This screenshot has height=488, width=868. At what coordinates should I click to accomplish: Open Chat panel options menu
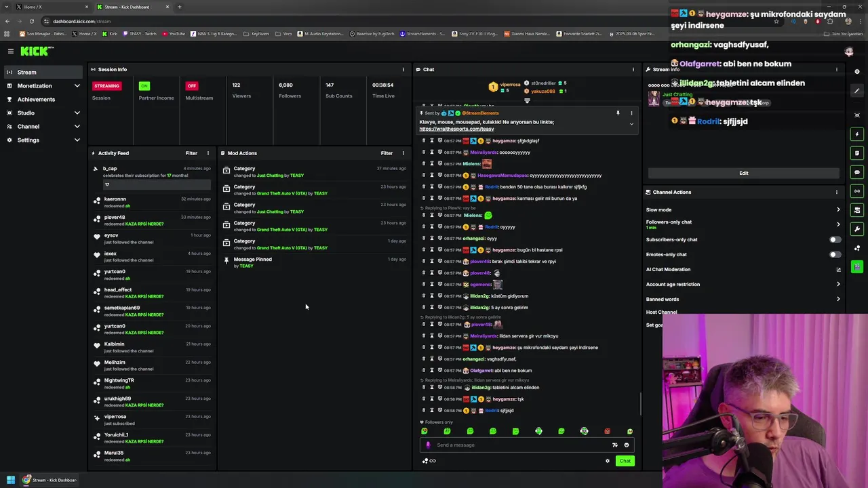[633, 69]
